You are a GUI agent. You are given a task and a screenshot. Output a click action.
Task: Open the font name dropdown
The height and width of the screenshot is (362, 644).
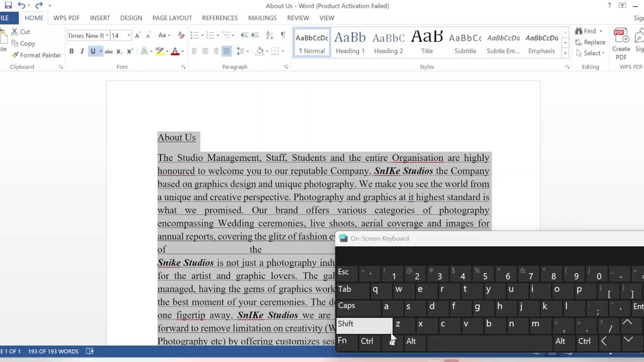coord(107,36)
